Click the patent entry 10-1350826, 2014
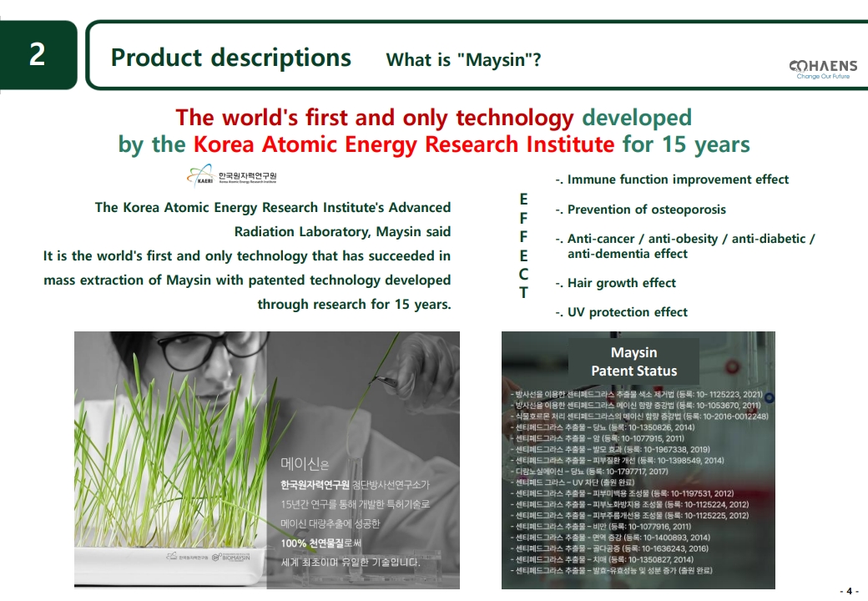The height and width of the screenshot is (601, 868). pos(603,427)
